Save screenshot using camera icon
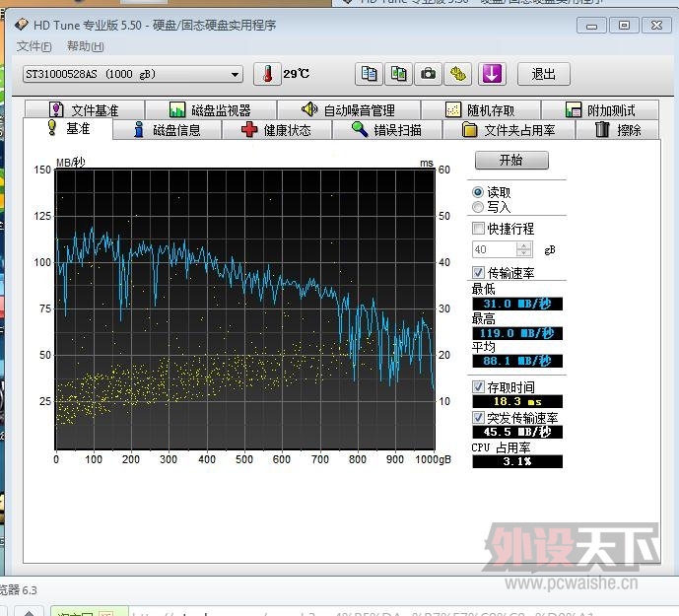Screen dimensions: 679x616 428,74
